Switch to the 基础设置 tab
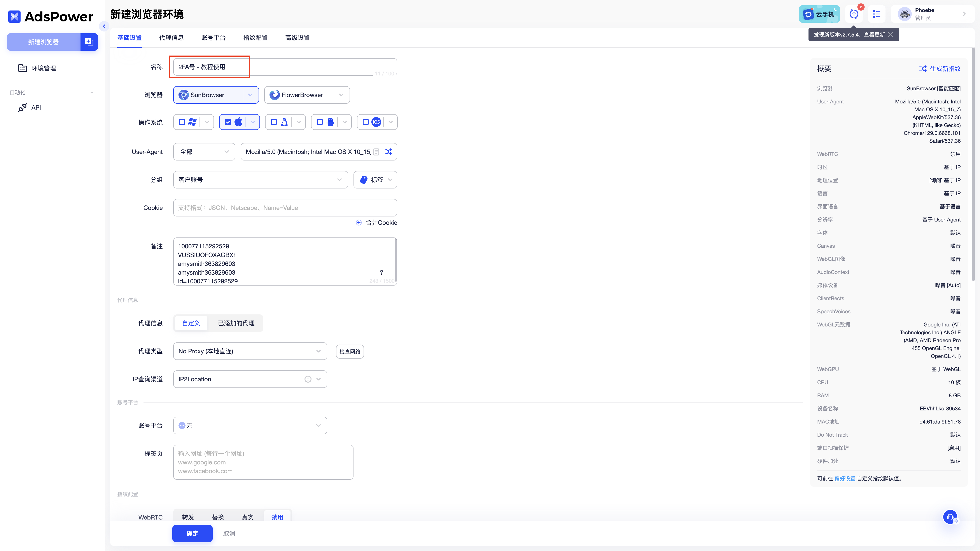 (129, 38)
